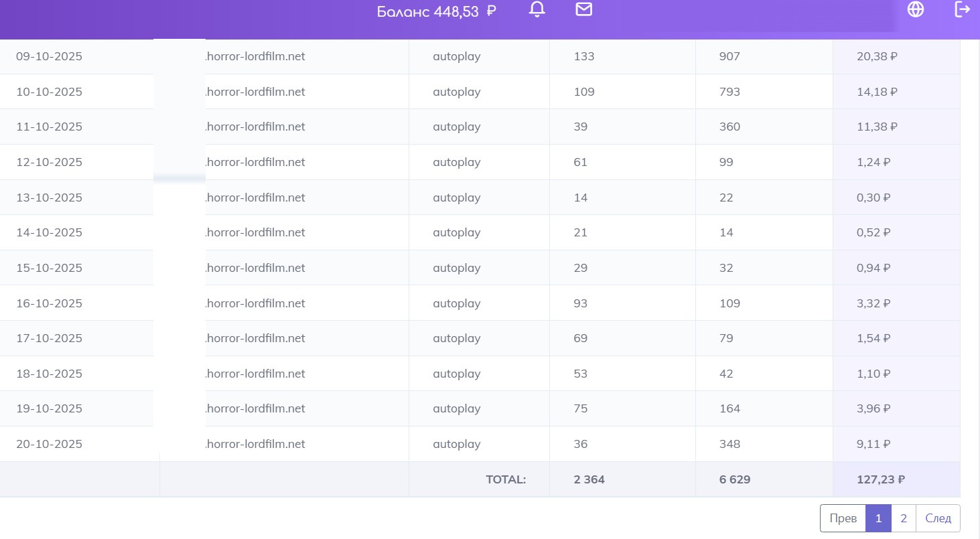Screen dimensions: 980x539
Task: Click the total revenue 127,23 ₽ cell
Action: (x=881, y=479)
